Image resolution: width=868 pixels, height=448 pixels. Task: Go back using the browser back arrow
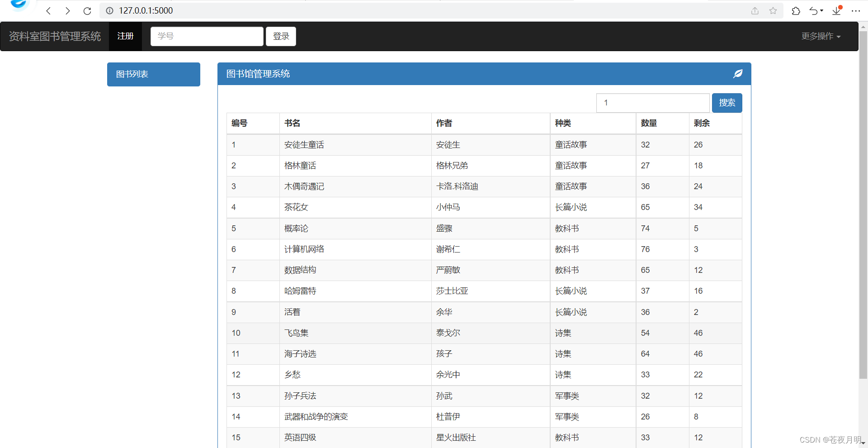pos(49,11)
